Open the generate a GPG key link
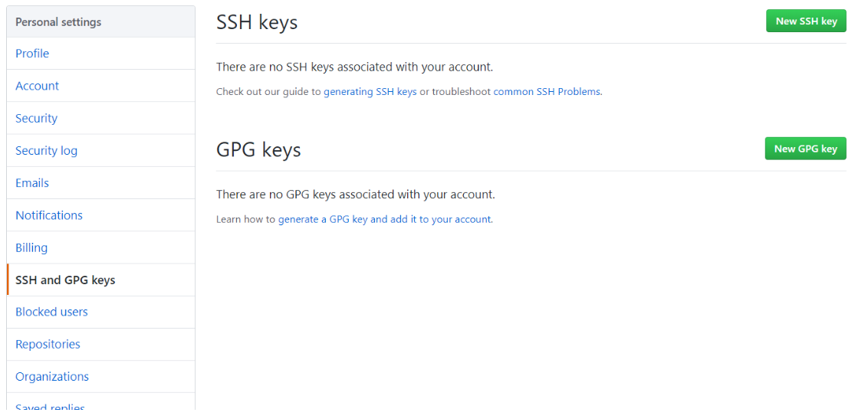 (385, 219)
